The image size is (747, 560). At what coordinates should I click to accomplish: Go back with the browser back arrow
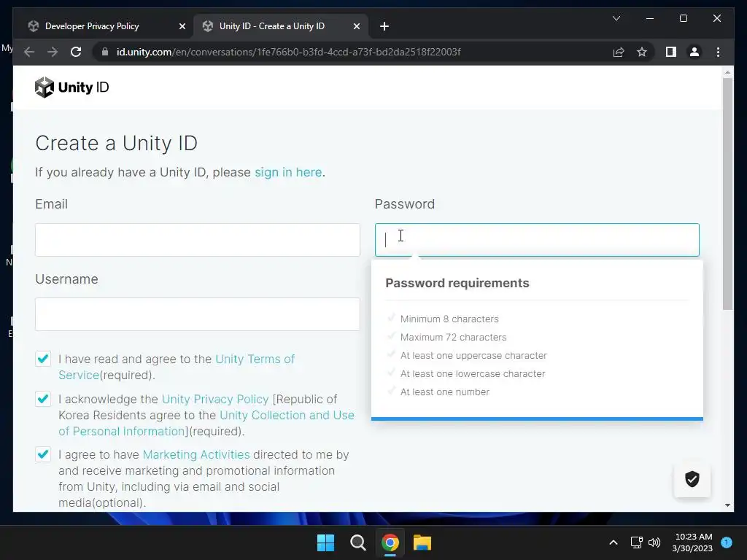(x=29, y=52)
